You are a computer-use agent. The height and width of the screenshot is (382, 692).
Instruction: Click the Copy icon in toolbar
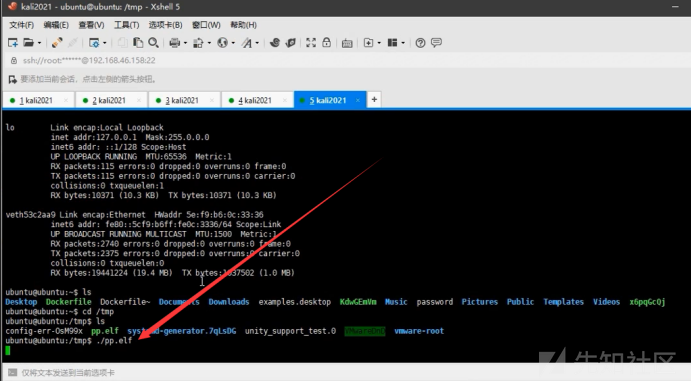click(x=122, y=43)
